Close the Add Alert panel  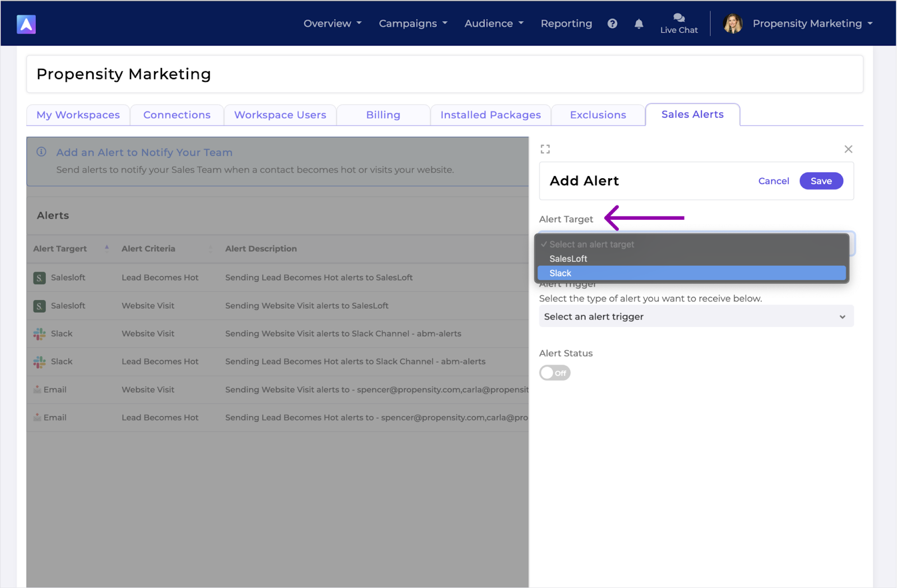pyautogui.click(x=848, y=149)
